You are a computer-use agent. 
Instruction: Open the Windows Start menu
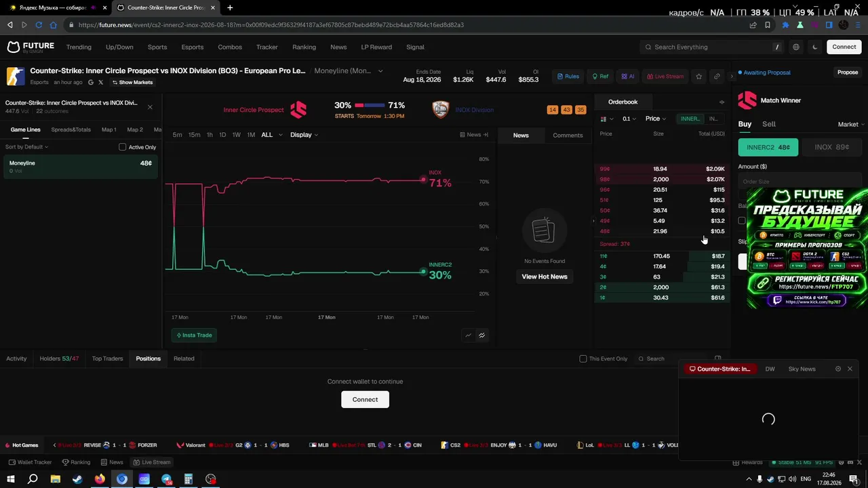(x=11, y=479)
